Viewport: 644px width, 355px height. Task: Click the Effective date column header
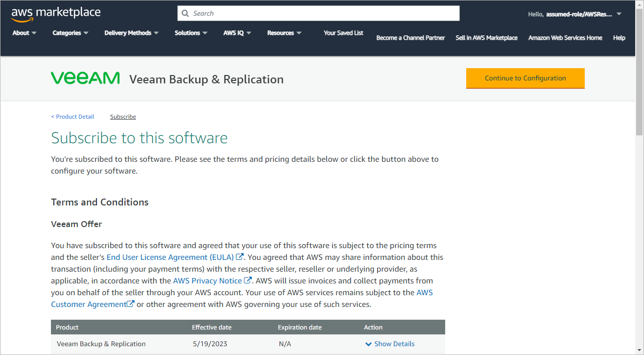(x=212, y=328)
